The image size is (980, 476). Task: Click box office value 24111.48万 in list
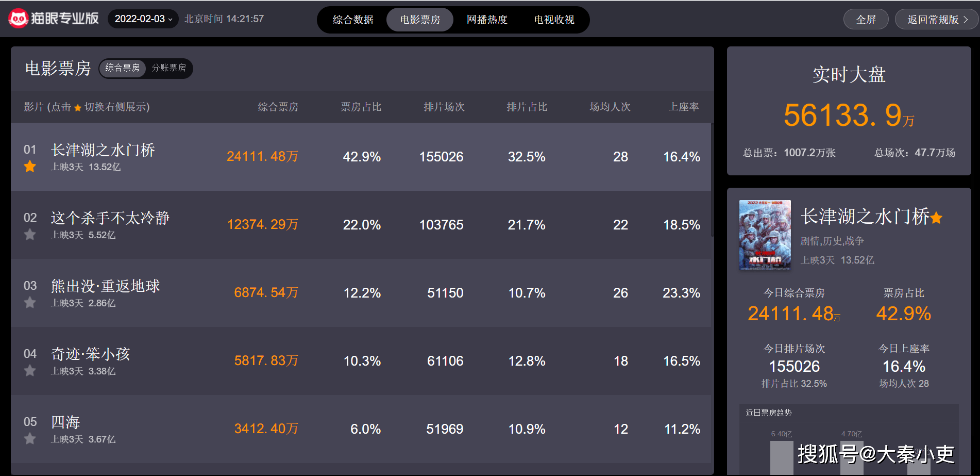[x=262, y=156]
